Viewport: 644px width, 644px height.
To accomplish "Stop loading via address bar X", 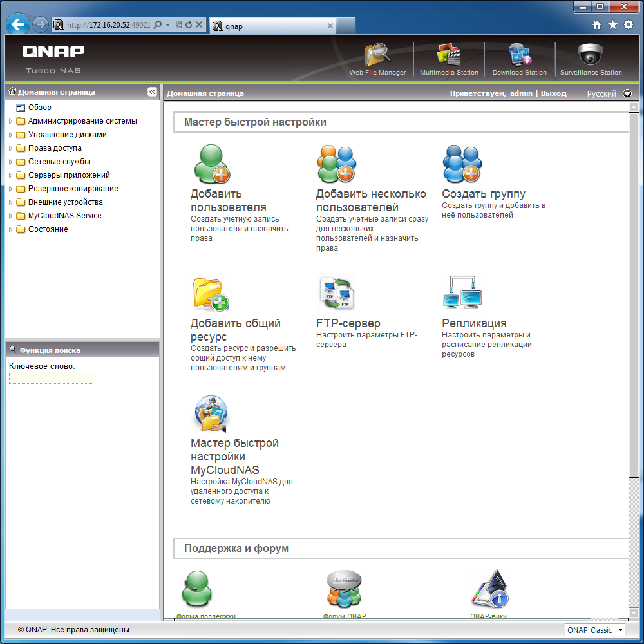I will click(x=199, y=24).
